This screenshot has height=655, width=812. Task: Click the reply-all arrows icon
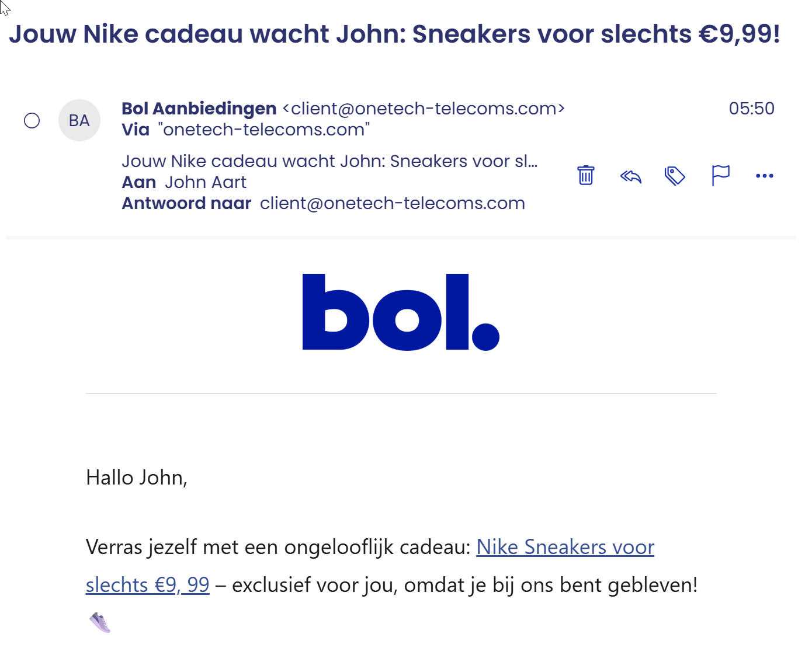click(x=631, y=176)
